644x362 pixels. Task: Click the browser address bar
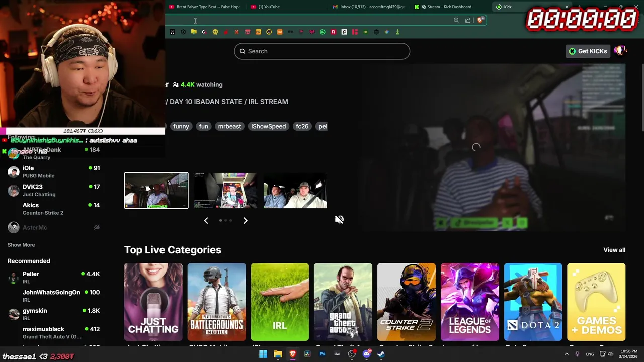[307, 20]
